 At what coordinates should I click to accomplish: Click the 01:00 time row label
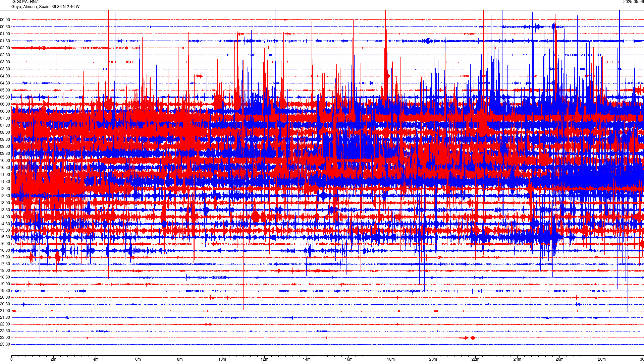(x=5, y=34)
